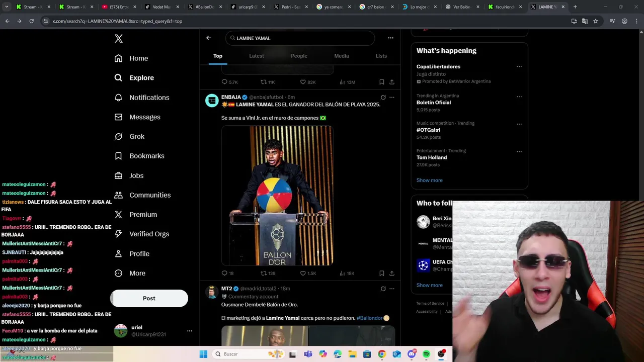Open Tom Holland trend options menu
Screen dimensions: 644x362
(x=519, y=151)
